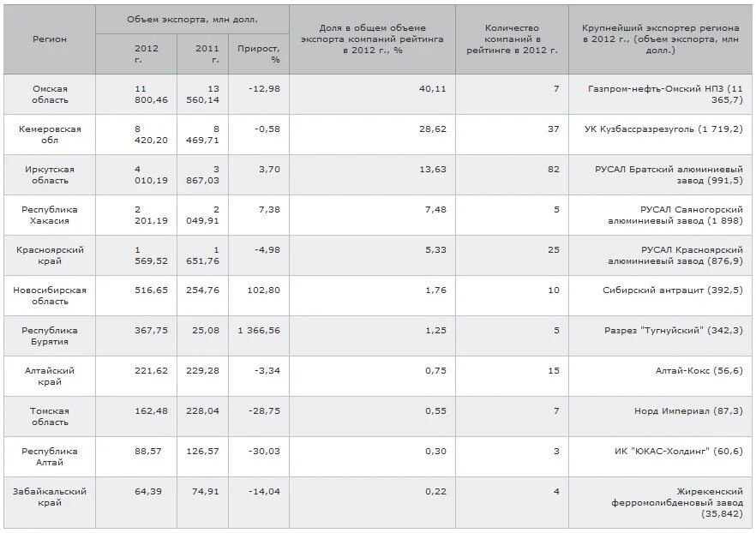This screenshot has width=756, height=533.
Task: Select the 'Алтайский край' row label
Action: pyautogui.click(x=50, y=376)
